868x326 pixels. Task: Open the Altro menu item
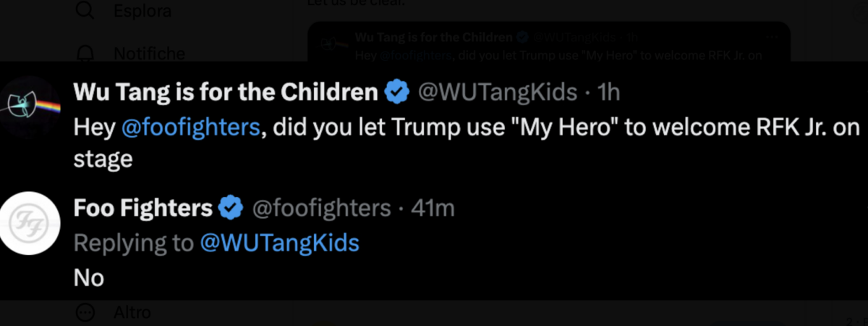(x=132, y=312)
